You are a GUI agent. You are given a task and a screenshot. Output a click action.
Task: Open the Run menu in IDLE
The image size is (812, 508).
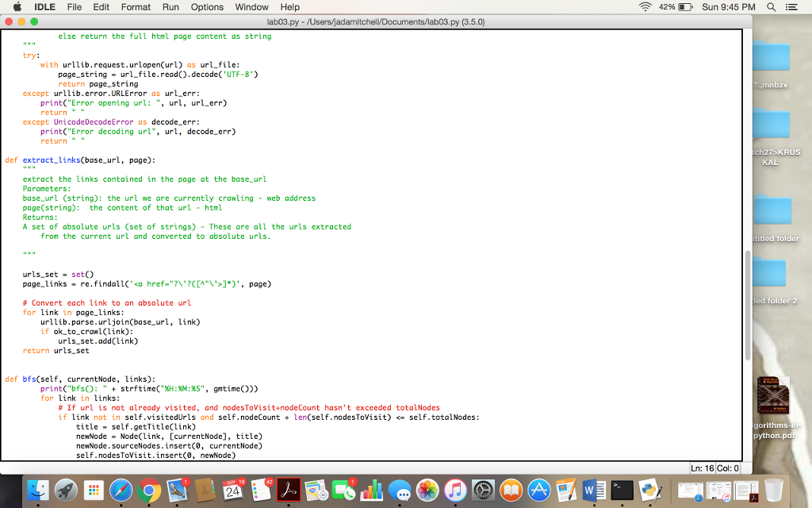171,7
